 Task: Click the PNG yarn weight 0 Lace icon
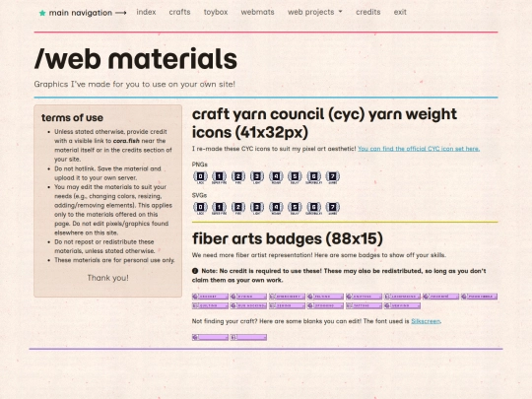tap(201, 177)
